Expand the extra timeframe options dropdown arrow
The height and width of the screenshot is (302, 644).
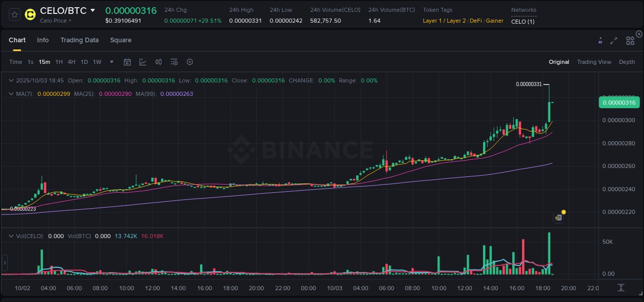point(111,62)
